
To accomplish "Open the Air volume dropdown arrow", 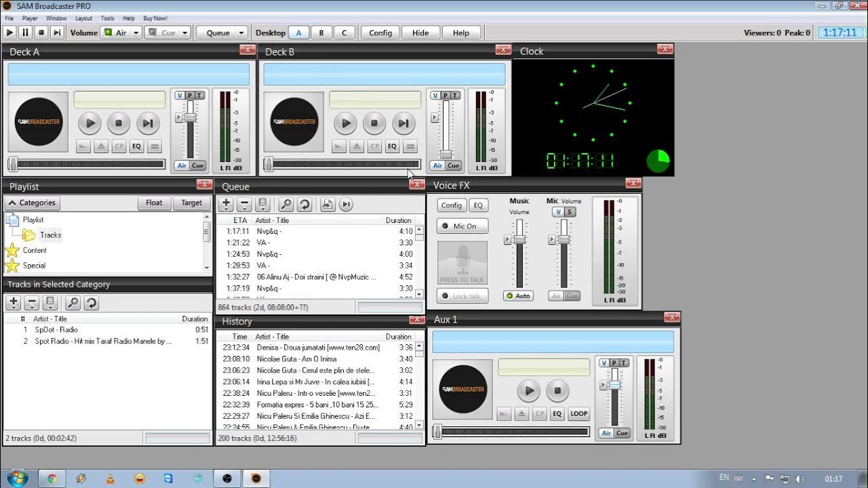I will pyautogui.click(x=136, y=33).
